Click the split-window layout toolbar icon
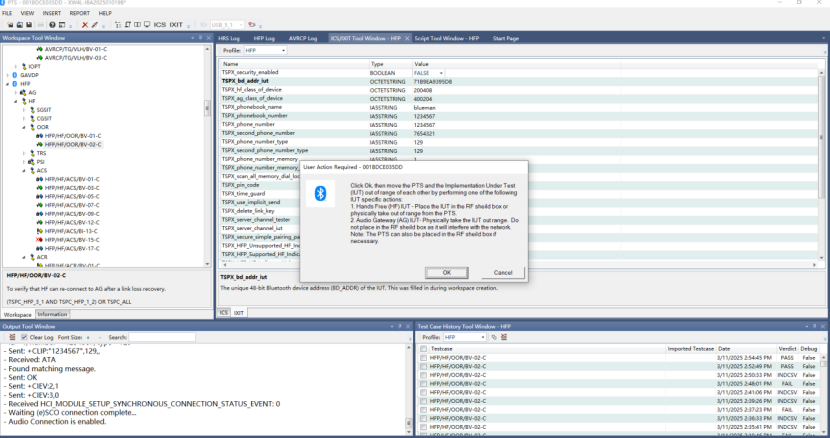The width and height of the screenshot is (830, 438). click(137, 25)
